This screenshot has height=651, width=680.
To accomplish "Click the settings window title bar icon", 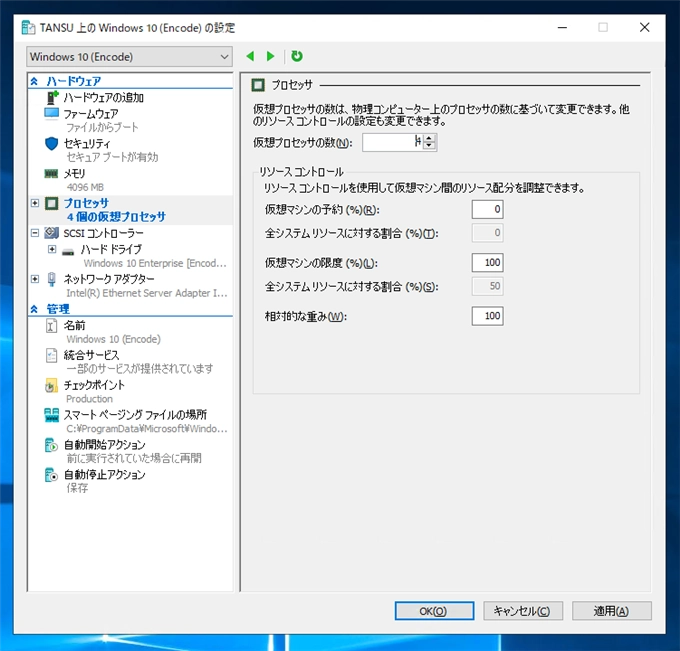I will point(28,28).
